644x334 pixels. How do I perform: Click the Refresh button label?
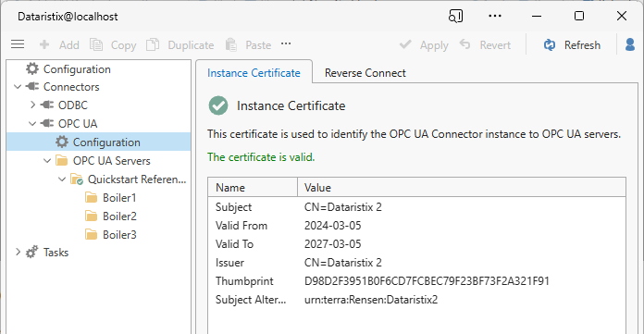click(x=582, y=44)
